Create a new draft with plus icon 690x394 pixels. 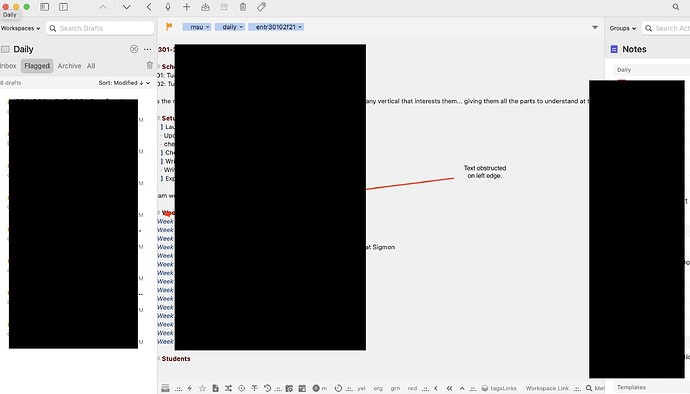pos(187,7)
